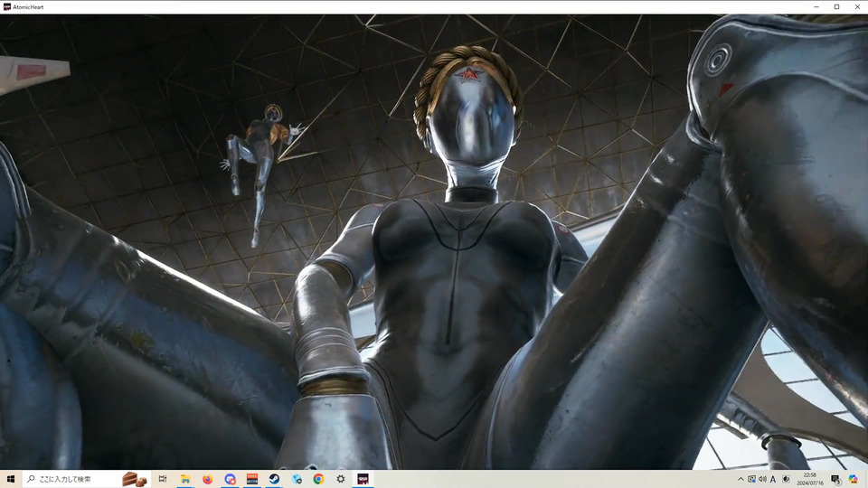
Task: Open File Explorer from the taskbar
Action: (185, 479)
